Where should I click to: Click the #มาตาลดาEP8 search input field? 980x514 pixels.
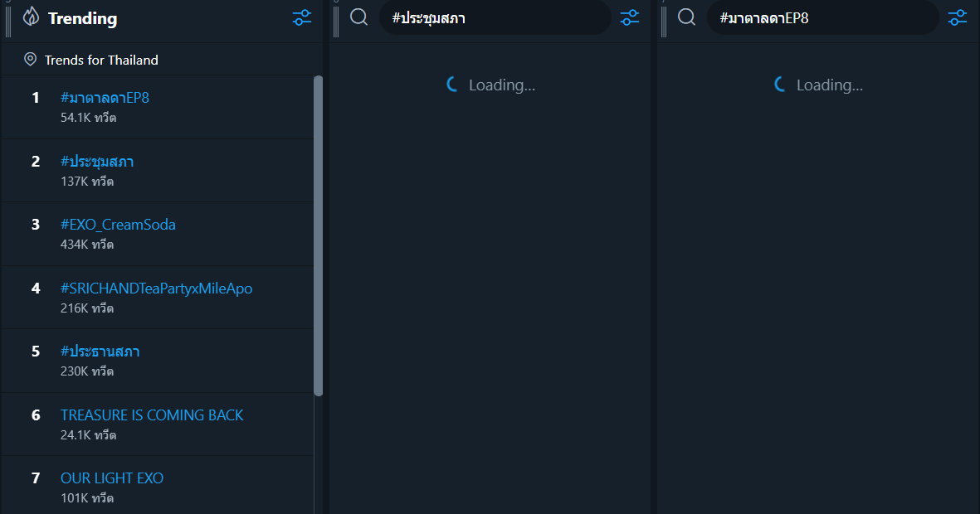click(x=822, y=17)
